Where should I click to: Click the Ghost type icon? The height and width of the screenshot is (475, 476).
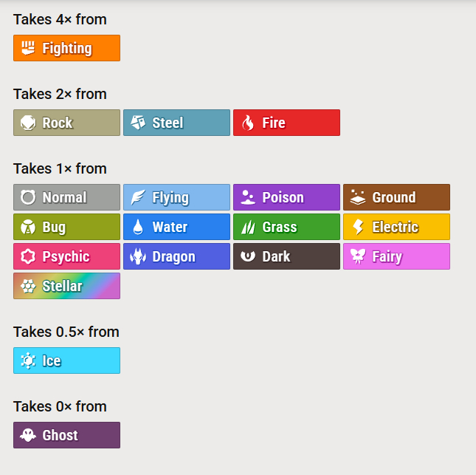(28, 435)
